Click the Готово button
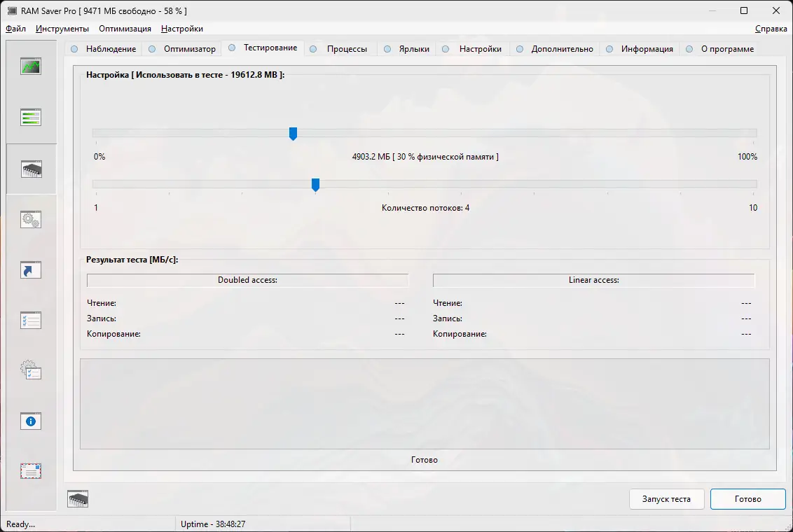Screen dimensions: 793x532 coord(747,499)
